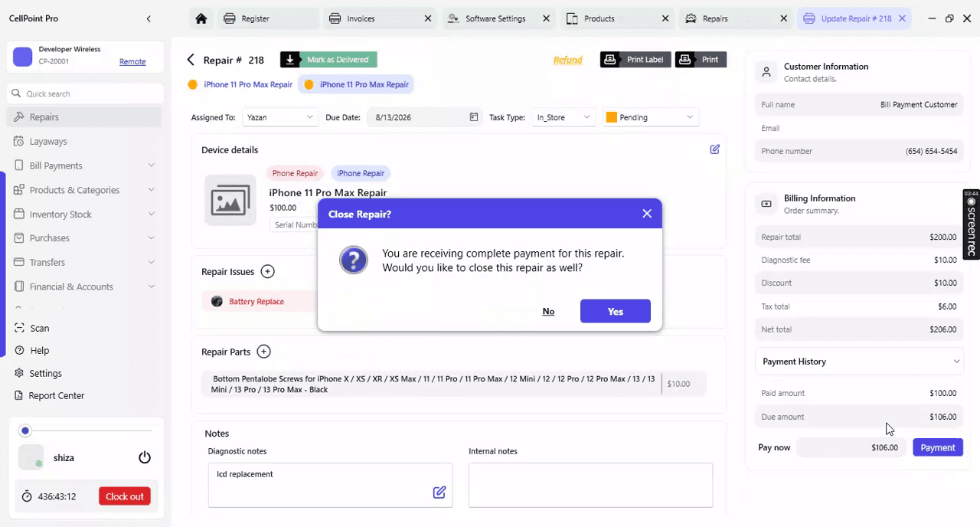
Task: Add a repair part with plus icon
Action: click(263, 352)
